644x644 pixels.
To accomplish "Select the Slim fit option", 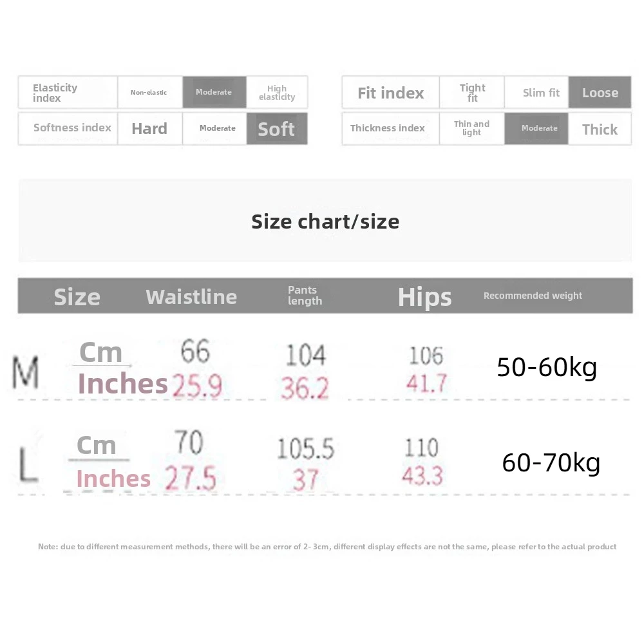I will tap(541, 93).
